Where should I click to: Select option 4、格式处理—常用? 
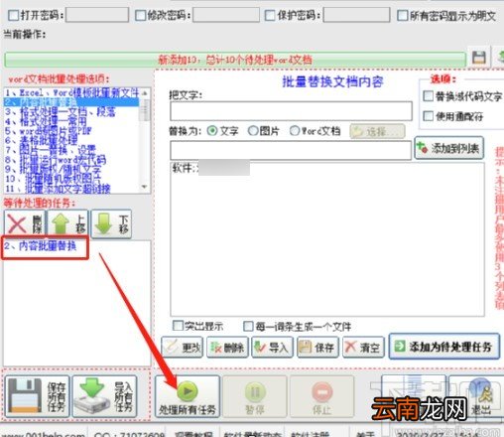[x=71, y=121]
